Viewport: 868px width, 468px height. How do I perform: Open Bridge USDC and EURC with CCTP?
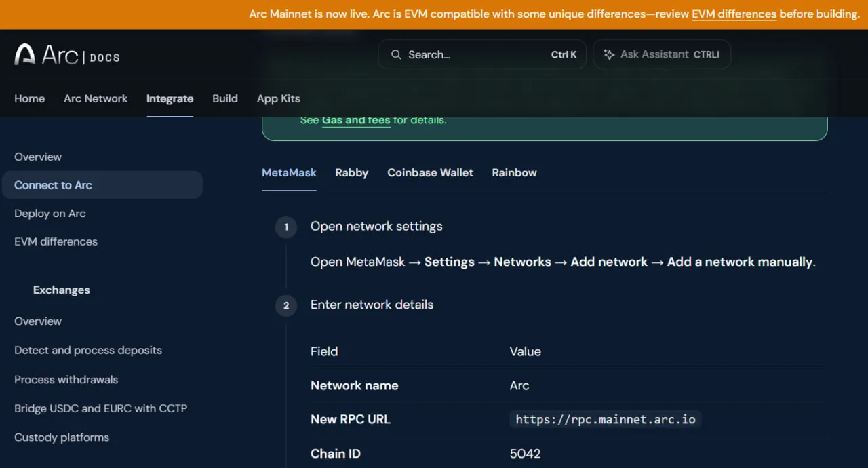coord(100,408)
